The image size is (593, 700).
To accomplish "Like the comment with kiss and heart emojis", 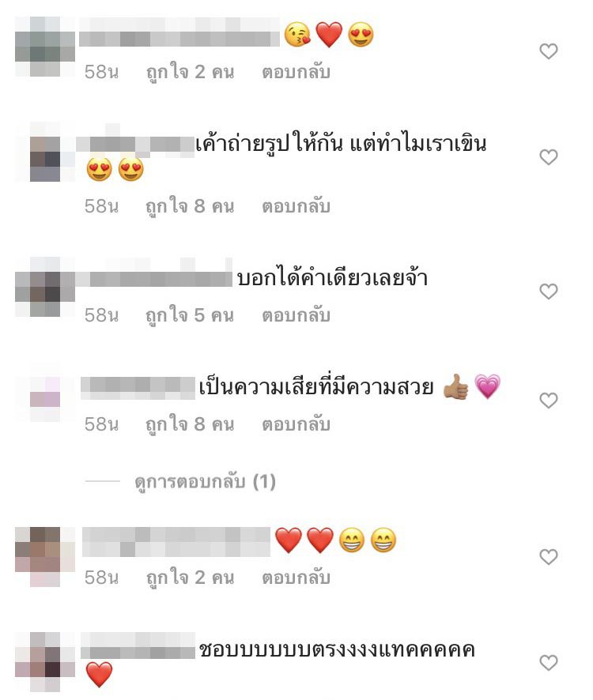I will click(548, 51).
